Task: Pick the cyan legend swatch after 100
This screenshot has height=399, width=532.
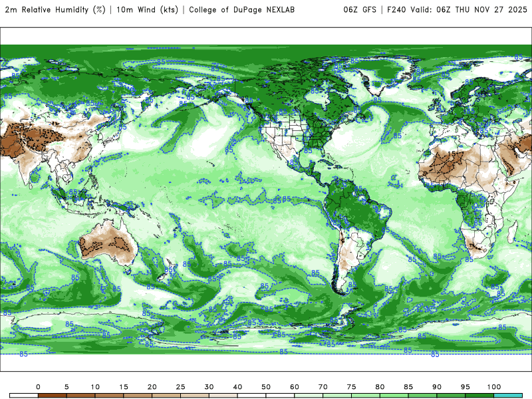Action: (x=508, y=396)
